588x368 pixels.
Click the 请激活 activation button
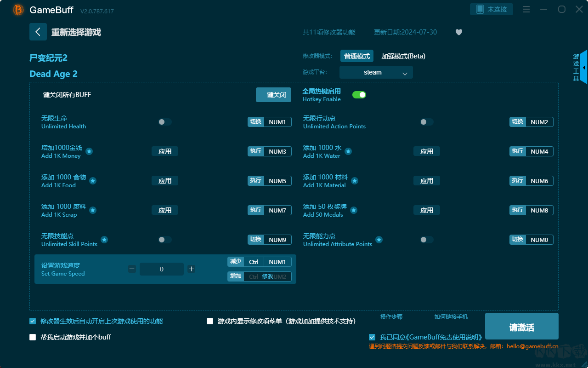coord(521,327)
